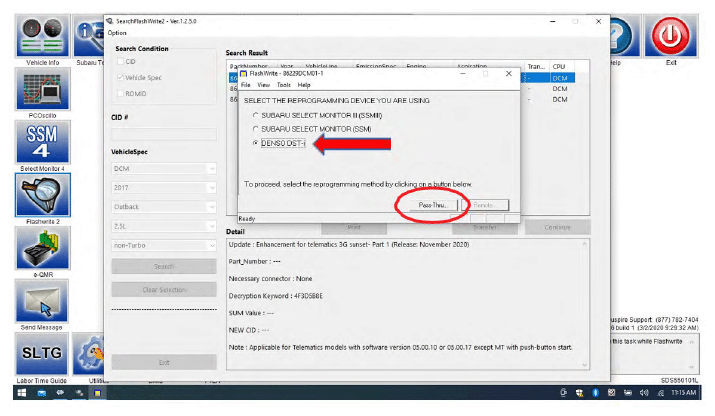This screenshot has height=416, width=715.
Task: Click the taskbar clock showing 11:15 AM
Action: point(684,393)
